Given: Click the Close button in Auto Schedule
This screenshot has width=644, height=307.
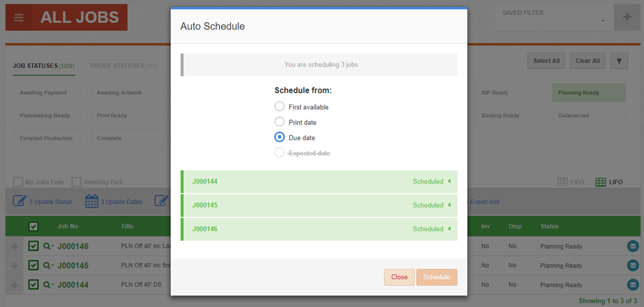Looking at the screenshot, I should (x=399, y=277).
